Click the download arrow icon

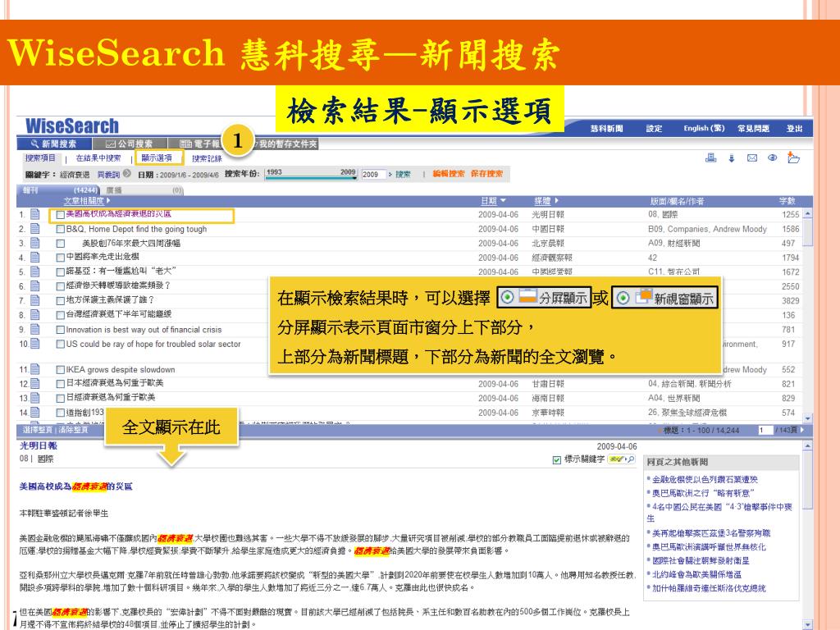(x=731, y=158)
